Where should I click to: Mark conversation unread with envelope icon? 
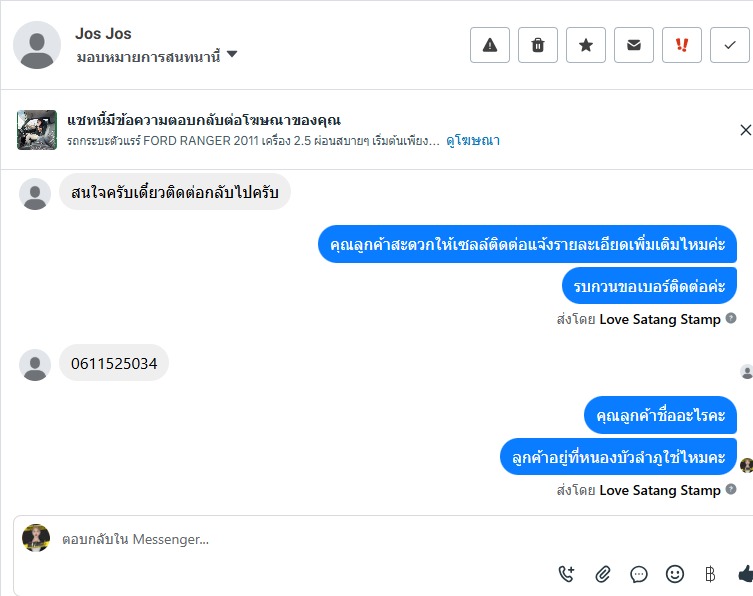coord(634,45)
